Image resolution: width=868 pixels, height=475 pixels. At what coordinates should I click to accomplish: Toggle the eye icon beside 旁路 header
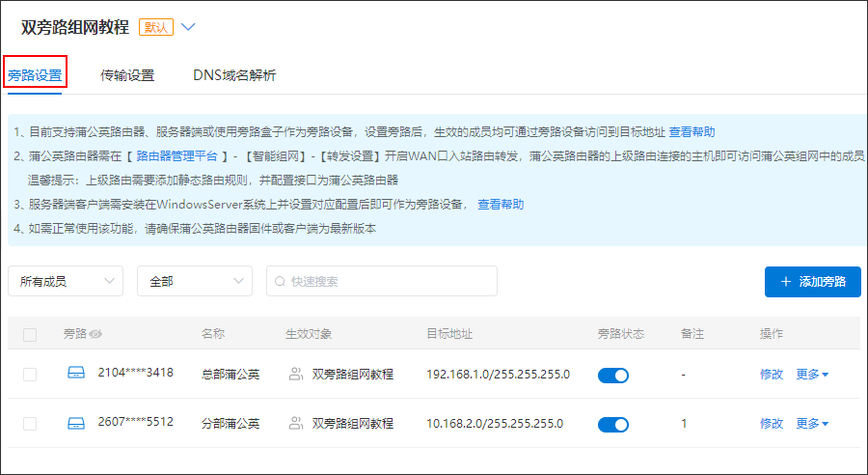[x=95, y=334]
